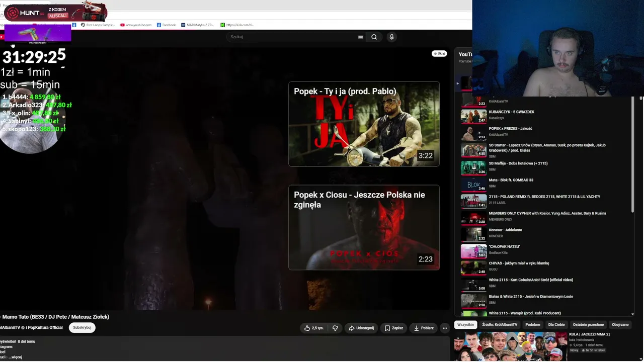Open the Facebook bookmark
This screenshot has height=362, width=644.
coord(167,25)
